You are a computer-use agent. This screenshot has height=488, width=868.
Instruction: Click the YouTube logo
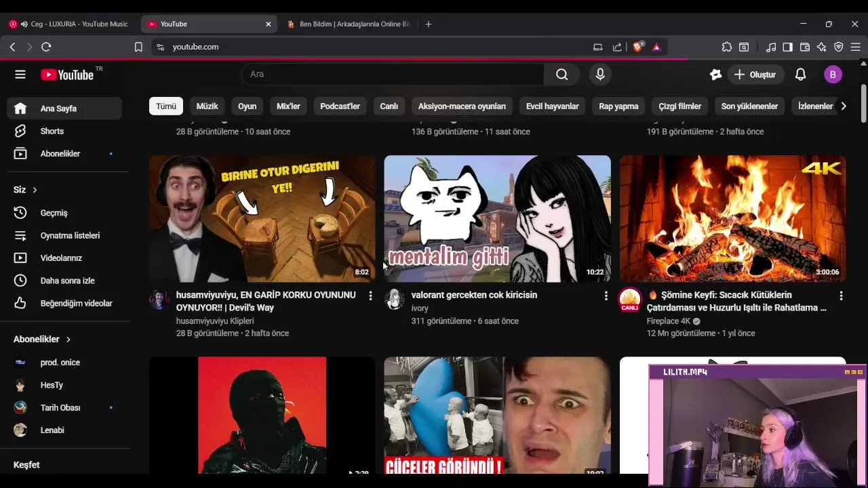(x=67, y=75)
